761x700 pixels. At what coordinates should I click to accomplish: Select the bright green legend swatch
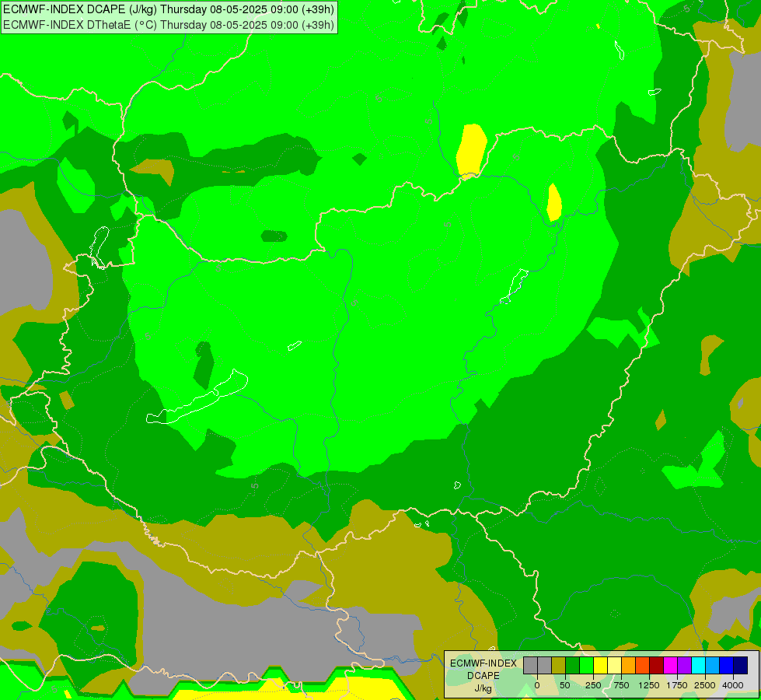click(x=587, y=666)
